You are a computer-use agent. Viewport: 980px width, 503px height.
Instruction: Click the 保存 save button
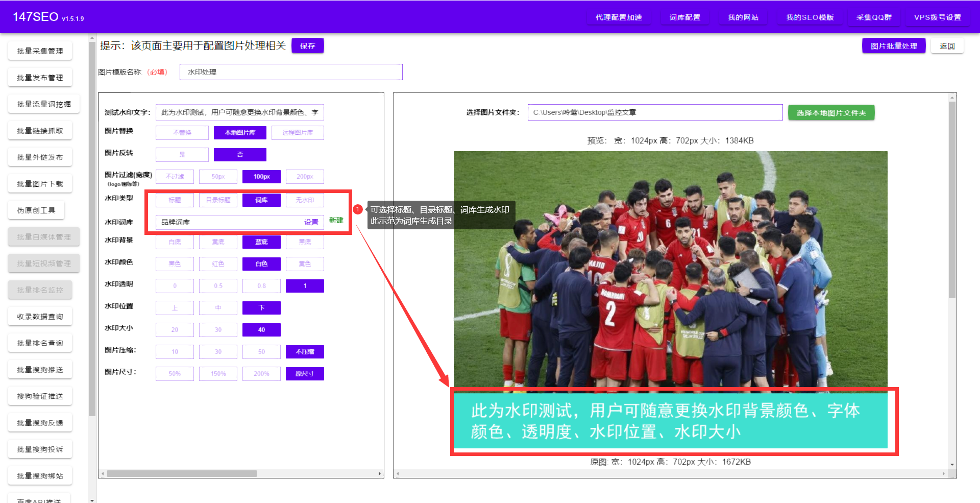point(307,46)
